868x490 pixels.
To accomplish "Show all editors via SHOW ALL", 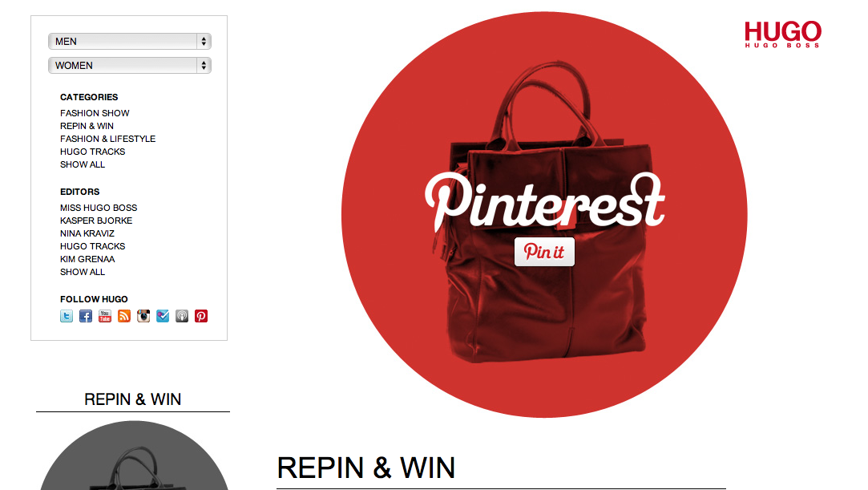I will click(x=83, y=272).
